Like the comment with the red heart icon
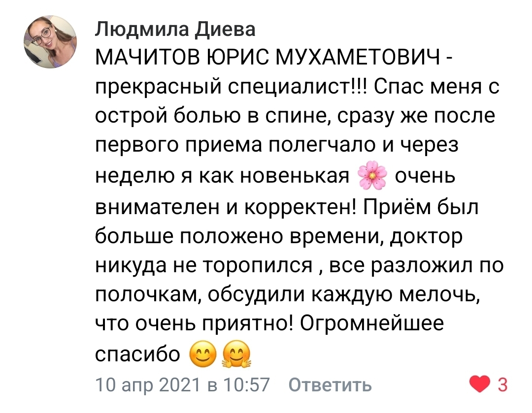This screenshot has width=532, height=413. (x=479, y=385)
